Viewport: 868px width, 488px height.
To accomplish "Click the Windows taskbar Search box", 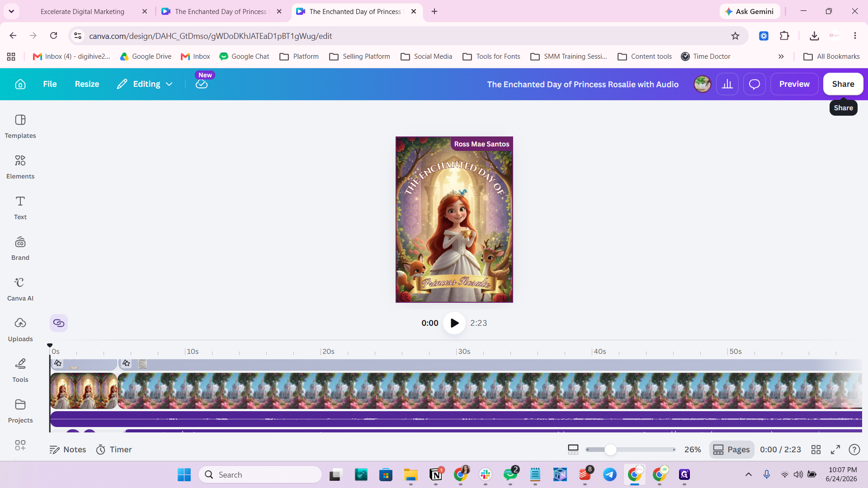I will pos(260,474).
